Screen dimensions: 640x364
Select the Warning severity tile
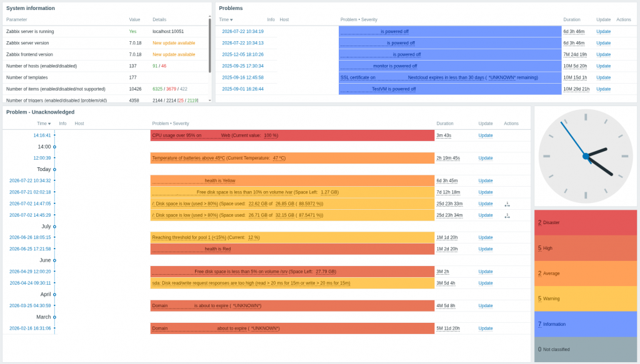pyautogui.click(x=585, y=299)
